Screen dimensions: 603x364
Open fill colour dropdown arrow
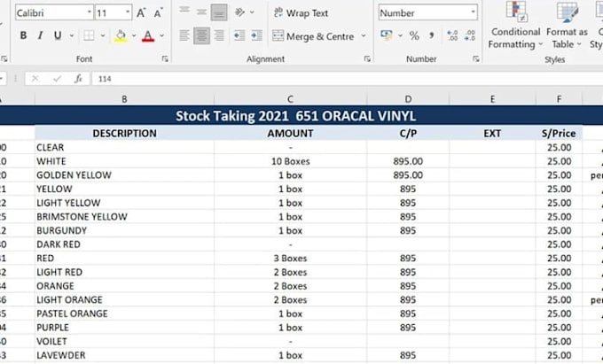click(134, 35)
